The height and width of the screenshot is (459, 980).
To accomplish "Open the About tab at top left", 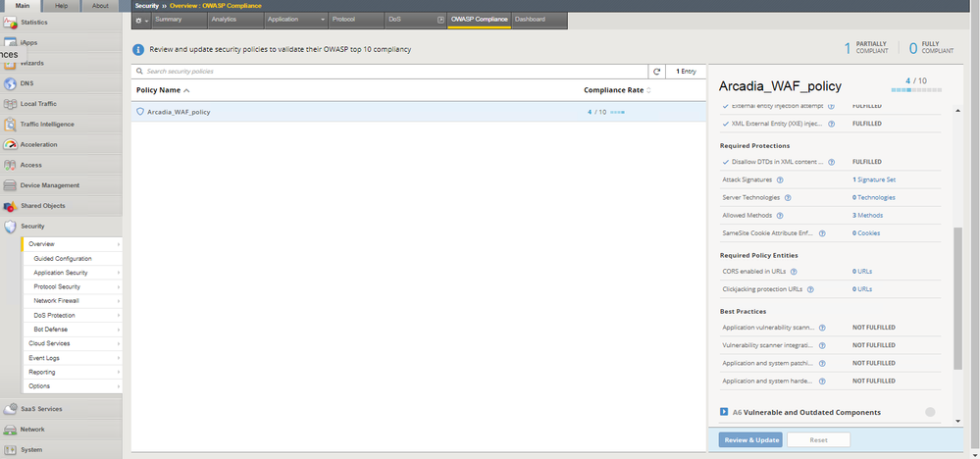I will click(100, 6).
